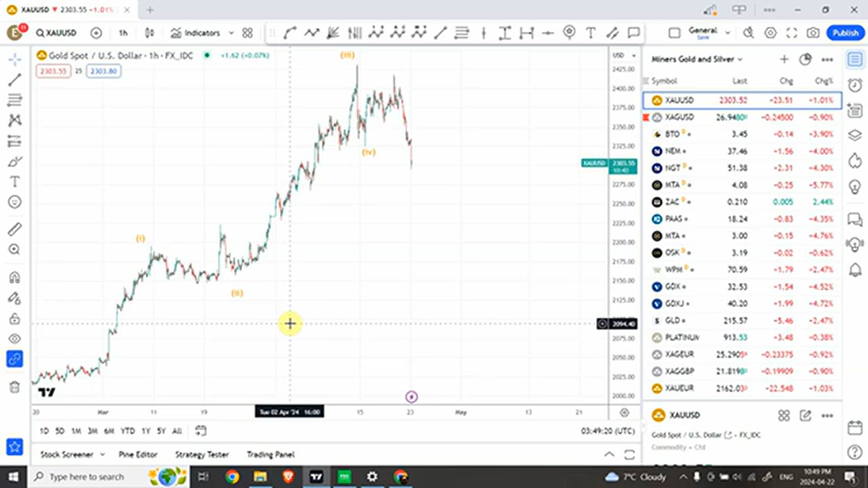The image size is (868, 488).
Task: Open the Alerts clock icon in right sidebar
Action: click(855, 85)
